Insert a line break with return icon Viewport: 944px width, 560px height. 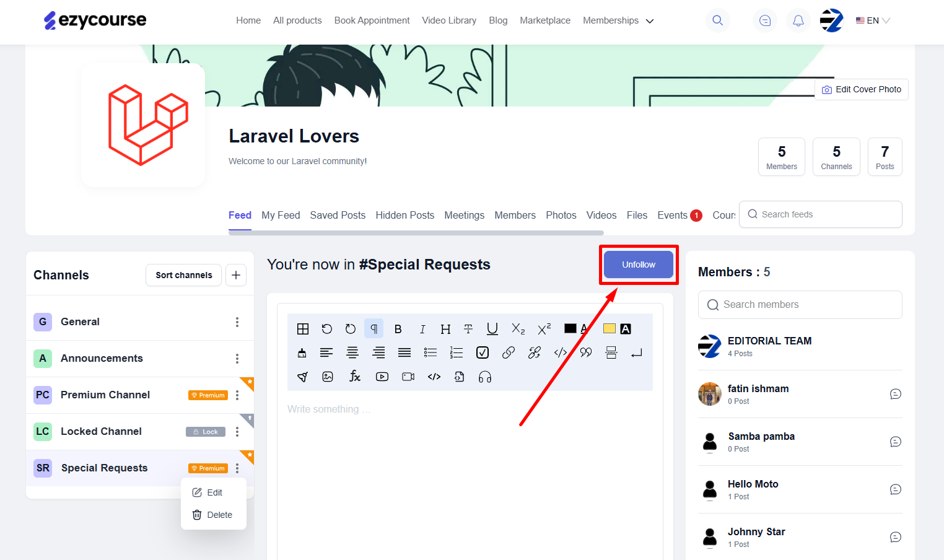click(x=637, y=353)
